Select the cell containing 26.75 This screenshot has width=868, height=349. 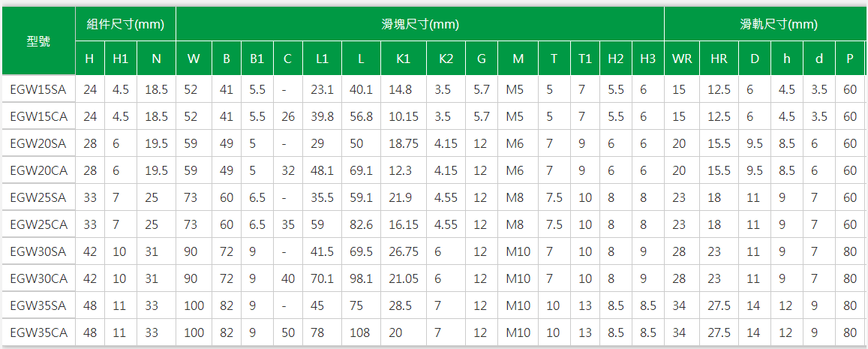(404, 251)
